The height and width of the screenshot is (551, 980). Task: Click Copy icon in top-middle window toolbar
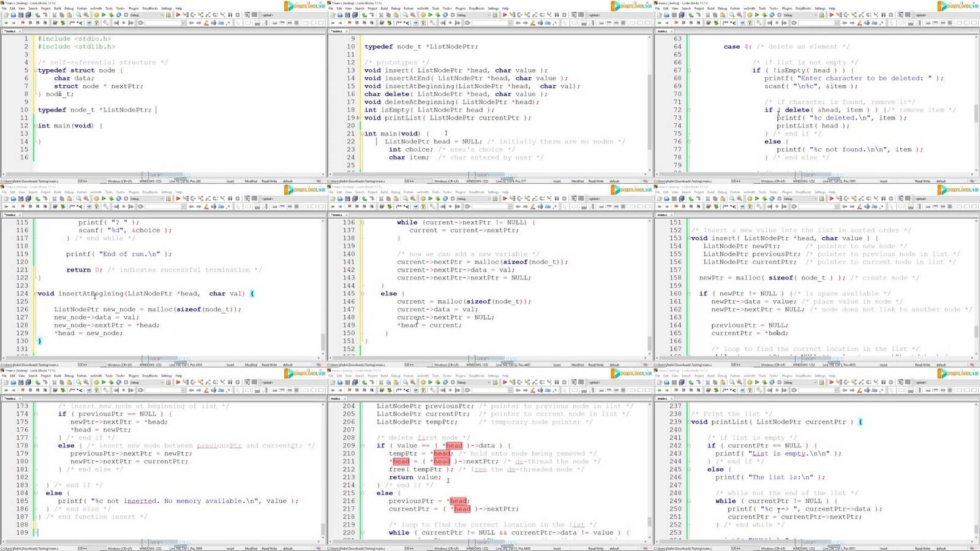pos(388,15)
